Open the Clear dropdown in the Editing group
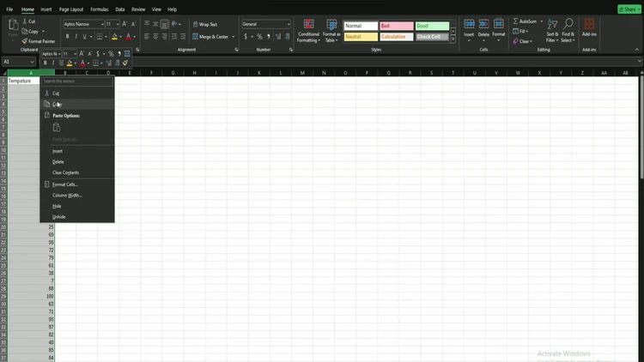The width and height of the screenshot is (644, 362). (522, 41)
